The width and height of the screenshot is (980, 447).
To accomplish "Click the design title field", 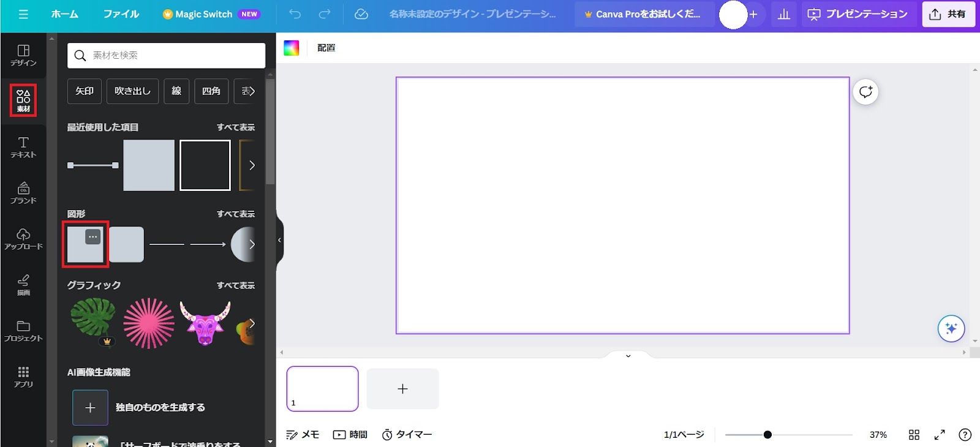I will tap(472, 14).
